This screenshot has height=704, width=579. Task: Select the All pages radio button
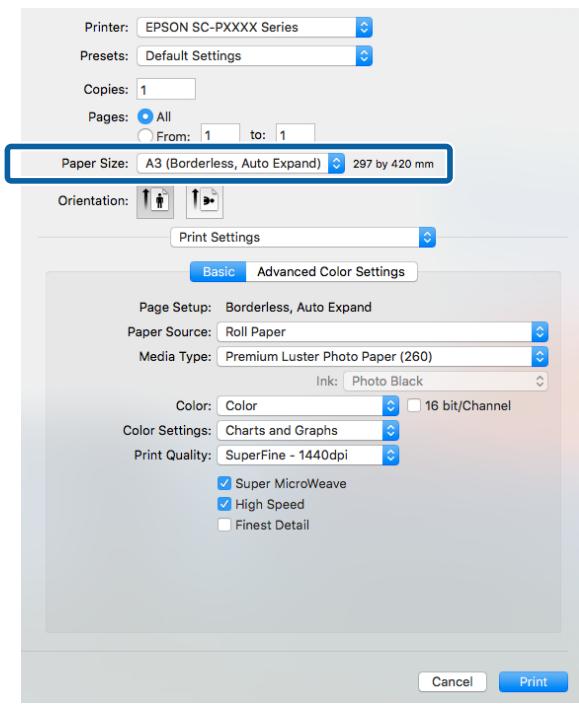click(145, 117)
